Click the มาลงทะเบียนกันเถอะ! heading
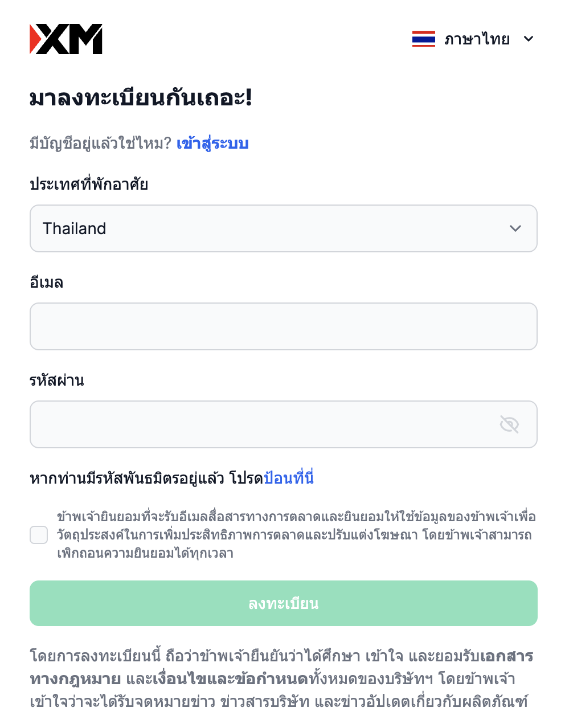 pyautogui.click(x=141, y=98)
